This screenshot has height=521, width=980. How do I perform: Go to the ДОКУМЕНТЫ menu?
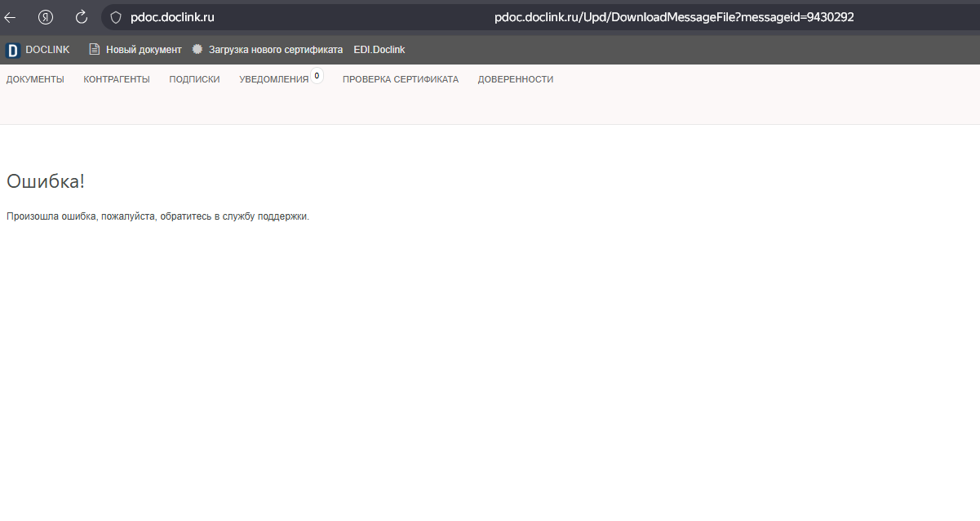[x=35, y=79]
